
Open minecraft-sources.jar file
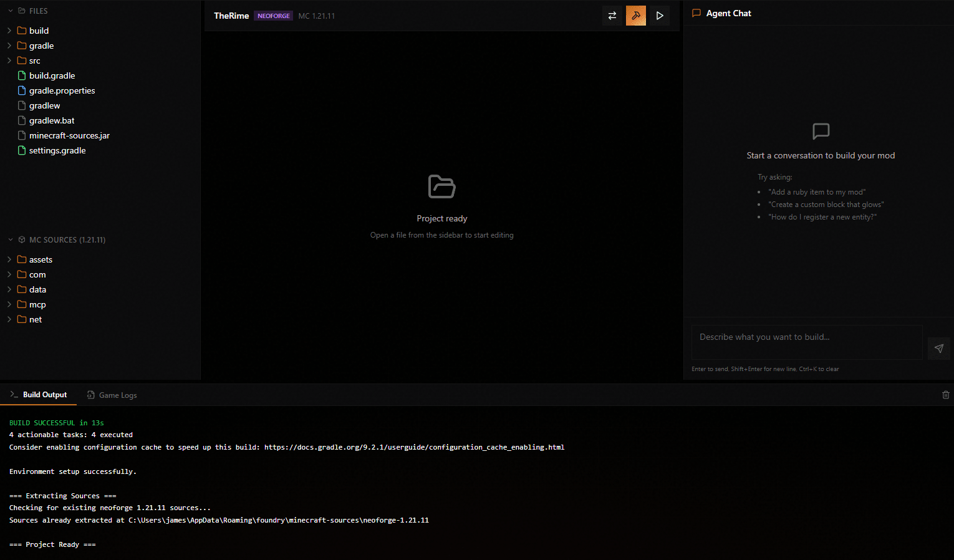(x=69, y=135)
